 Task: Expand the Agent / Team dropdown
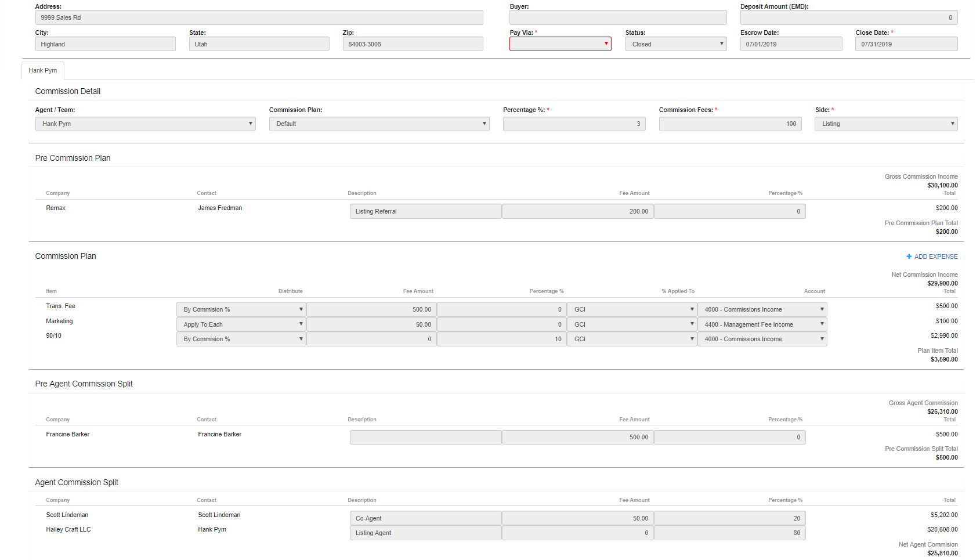tap(145, 124)
